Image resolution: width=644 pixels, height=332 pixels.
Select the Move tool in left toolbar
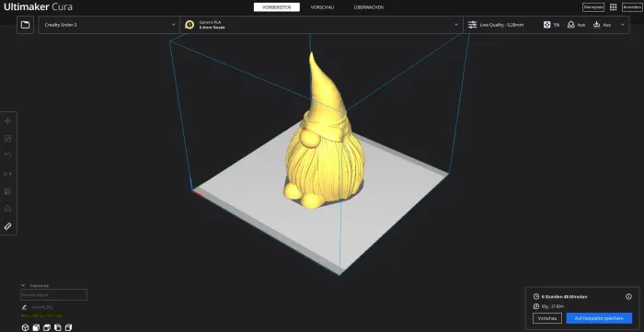point(7,120)
